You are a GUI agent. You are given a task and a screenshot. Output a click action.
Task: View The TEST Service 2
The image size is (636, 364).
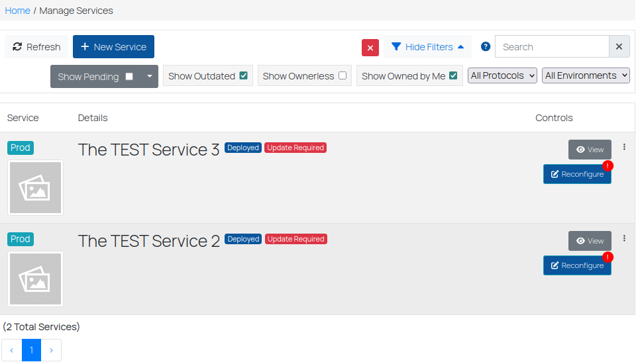pyautogui.click(x=590, y=241)
